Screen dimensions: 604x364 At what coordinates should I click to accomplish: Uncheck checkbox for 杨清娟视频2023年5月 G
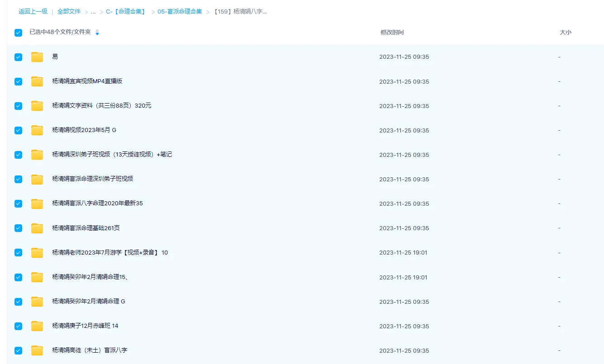tap(18, 130)
